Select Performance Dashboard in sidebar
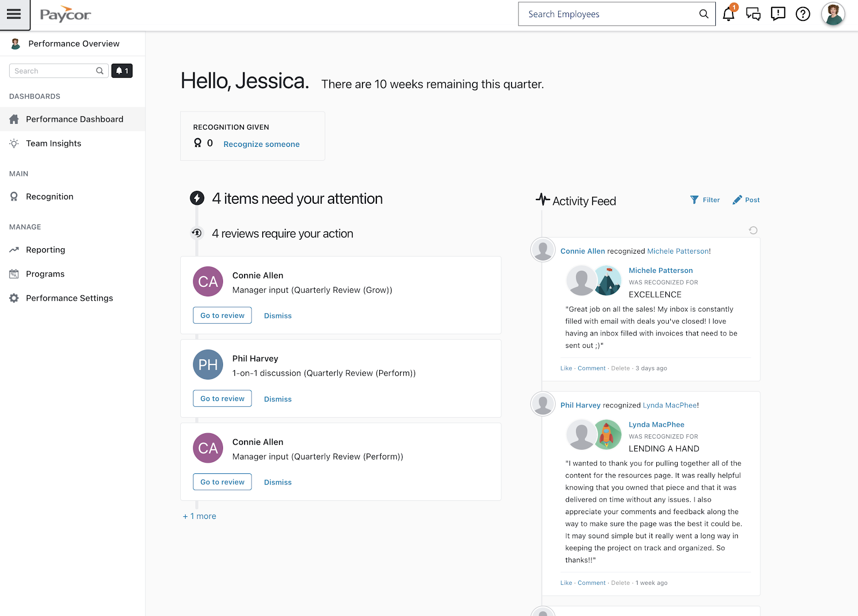Screen dimensions: 858x616 point(72,119)
